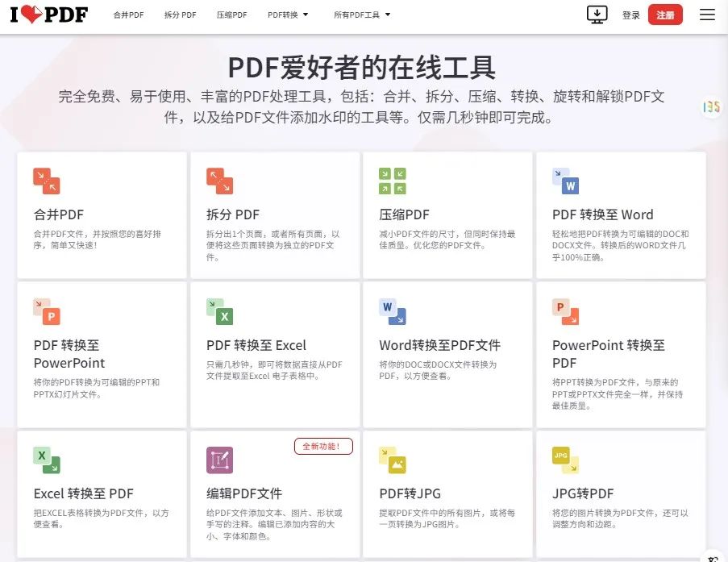Click the PDF to Excel icon
The width and height of the screenshot is (728, 562).
[219, 312]
